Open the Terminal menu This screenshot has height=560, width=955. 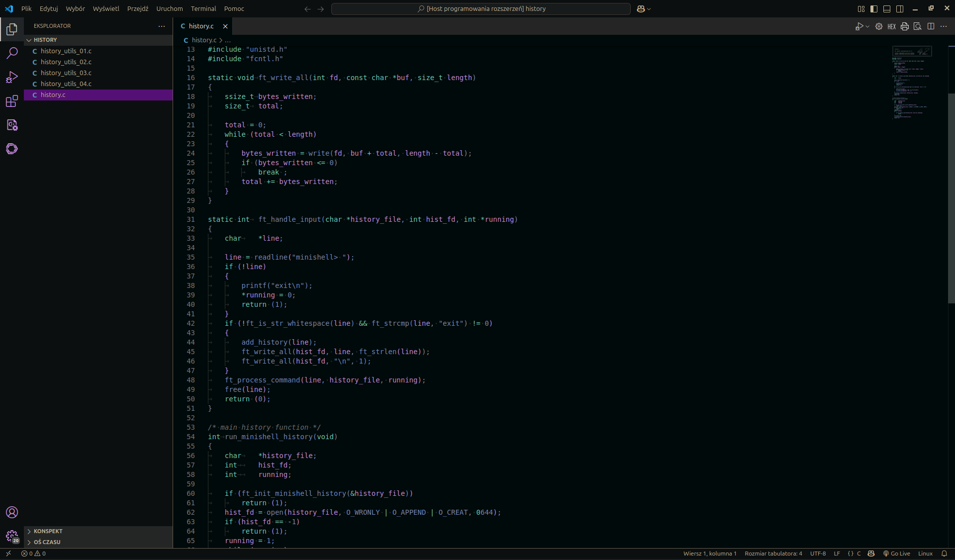(203, 9)
